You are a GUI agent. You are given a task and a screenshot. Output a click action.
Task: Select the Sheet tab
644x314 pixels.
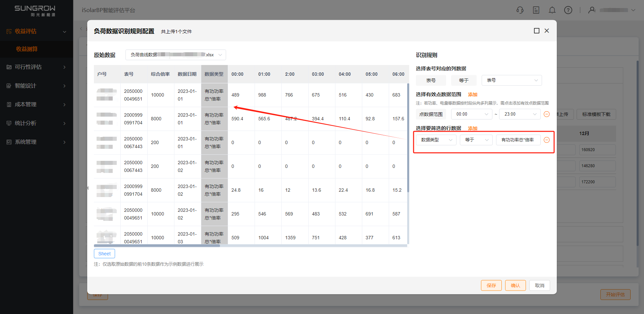(104, 254)
